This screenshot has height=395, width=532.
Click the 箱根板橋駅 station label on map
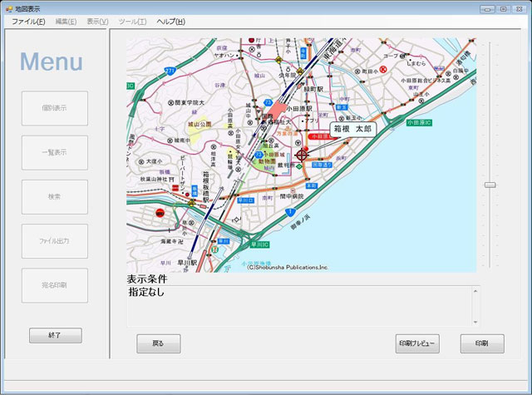(206, 187)
